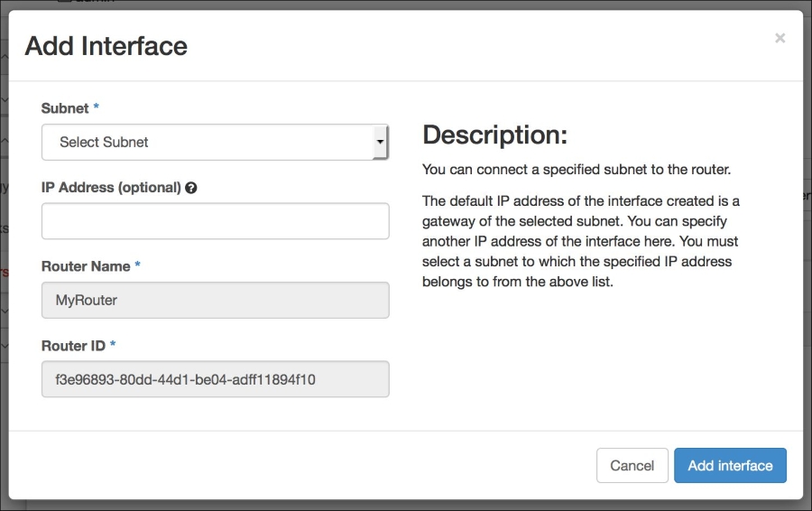
Task: Click the paragraph describing default IP address
Action: click(x=580, y=241)
